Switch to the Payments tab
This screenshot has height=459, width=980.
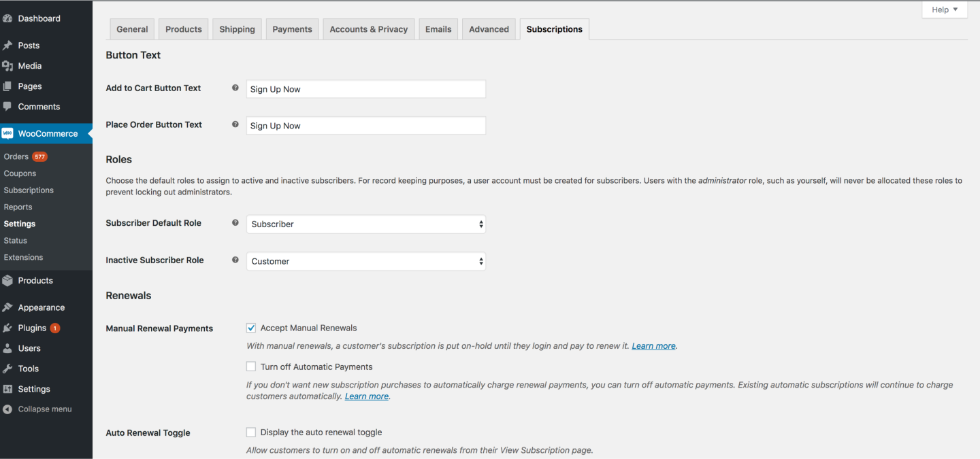[292, 29]
